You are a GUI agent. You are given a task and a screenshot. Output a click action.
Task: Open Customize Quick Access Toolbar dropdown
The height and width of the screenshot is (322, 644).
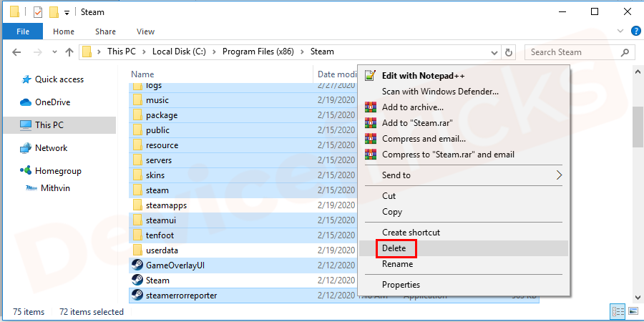click(67, 13)
